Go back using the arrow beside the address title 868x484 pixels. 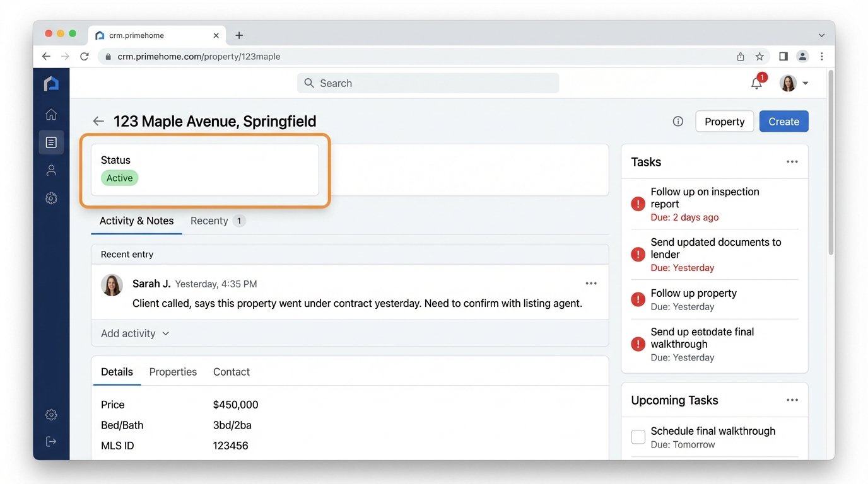(x=98, y=121)
